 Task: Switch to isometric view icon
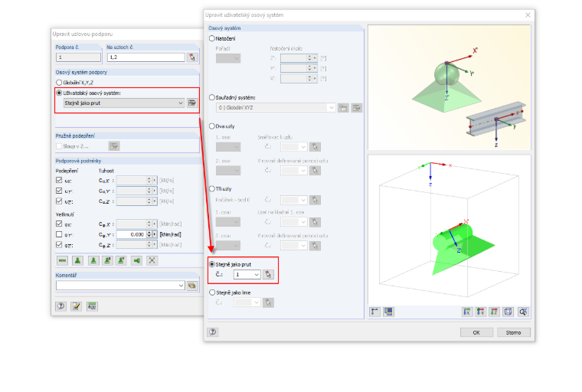[x=508, y=312]
